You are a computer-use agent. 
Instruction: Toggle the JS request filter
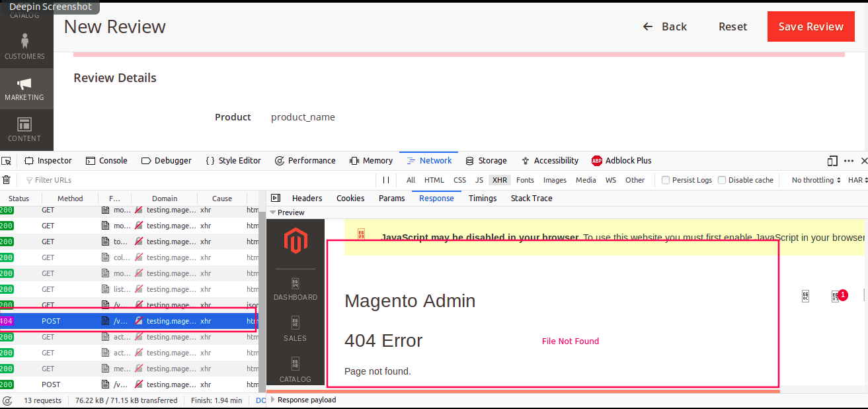coord(479,180)
